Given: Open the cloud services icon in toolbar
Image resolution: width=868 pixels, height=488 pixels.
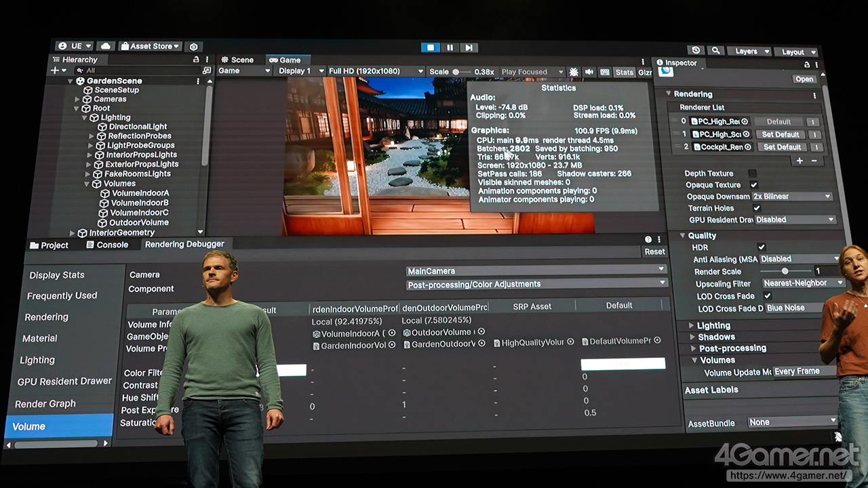Looking at the screenshot, I should pyautogui.click(x=105, y=46).
